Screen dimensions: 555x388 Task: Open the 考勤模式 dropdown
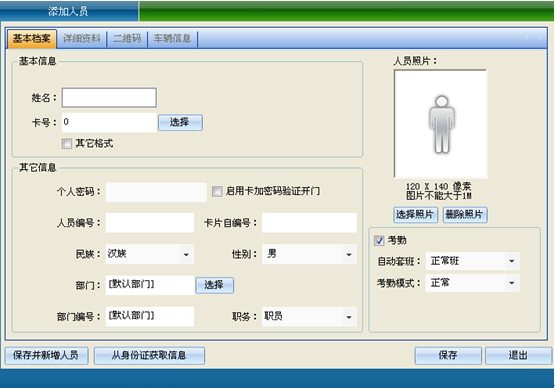pyautogui.click(x=511, y=283)
